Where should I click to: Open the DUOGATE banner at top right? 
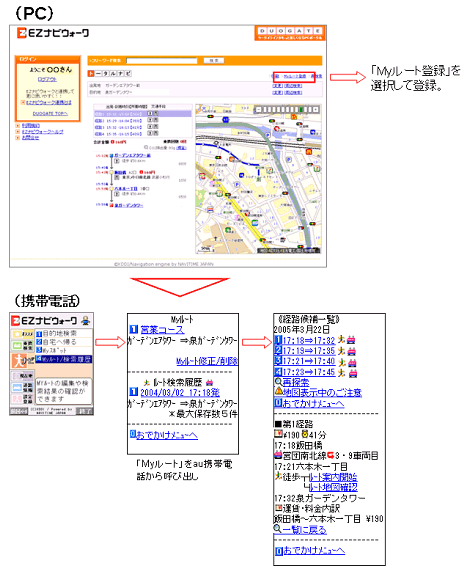290,33
